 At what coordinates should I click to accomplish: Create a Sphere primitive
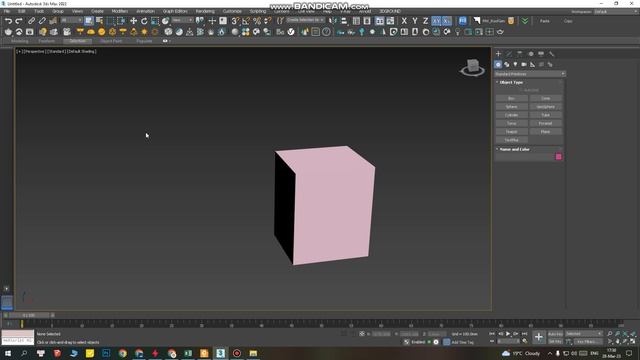tap(511, 107)
